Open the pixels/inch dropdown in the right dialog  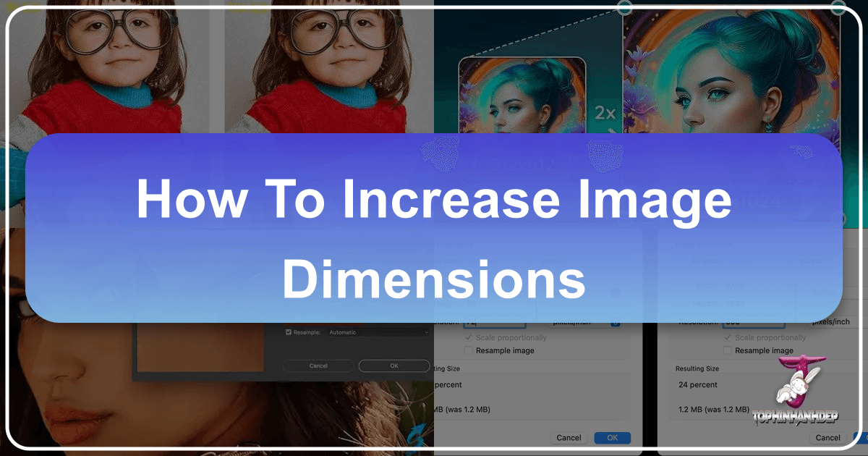pyautogui.click(x=830, y=321)
